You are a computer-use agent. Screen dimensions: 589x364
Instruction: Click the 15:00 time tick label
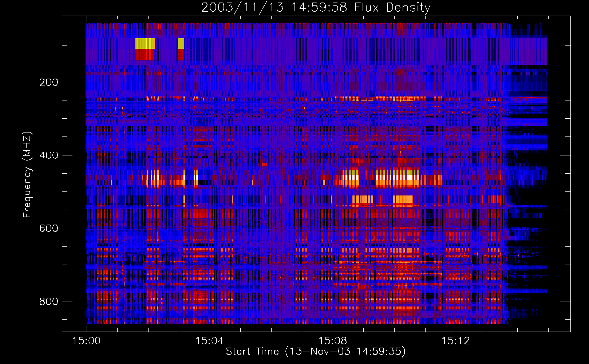(x=87, y=341)
